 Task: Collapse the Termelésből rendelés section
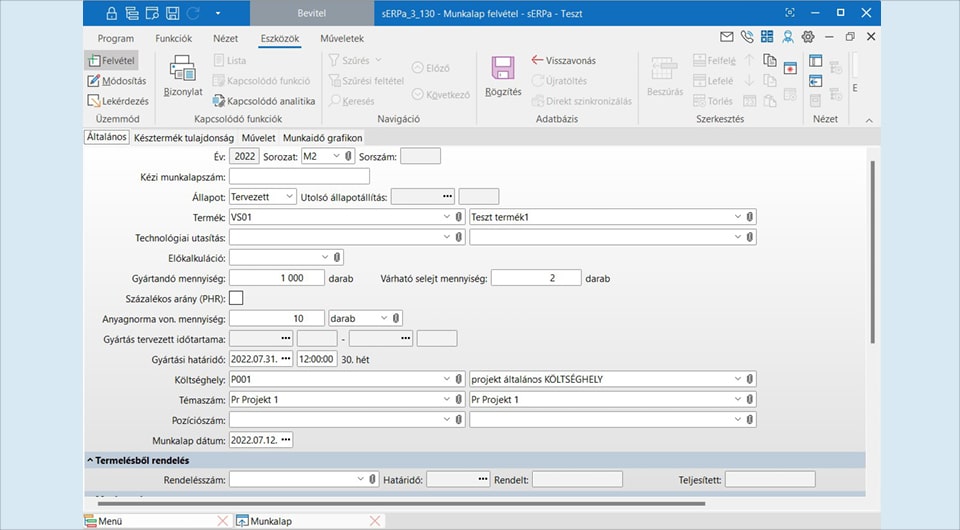coord(90,460)
